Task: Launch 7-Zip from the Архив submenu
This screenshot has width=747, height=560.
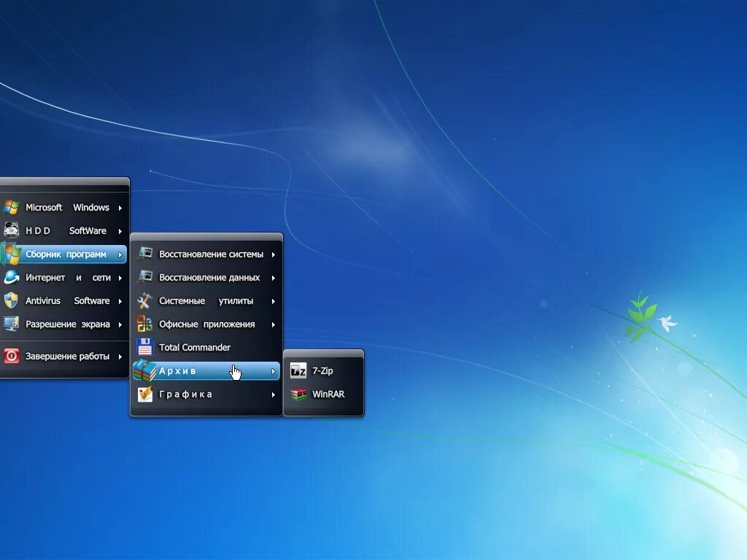Action: [323, 370]
